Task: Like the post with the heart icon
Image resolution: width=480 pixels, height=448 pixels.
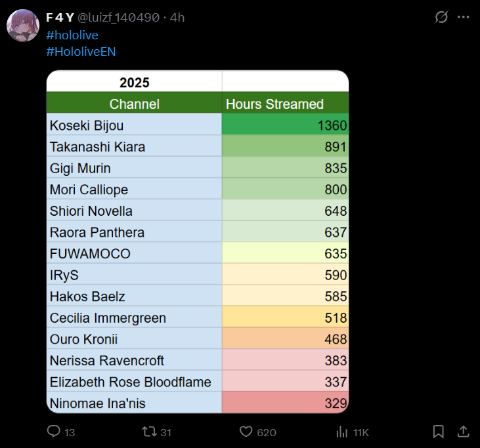Action: [246, 432]
